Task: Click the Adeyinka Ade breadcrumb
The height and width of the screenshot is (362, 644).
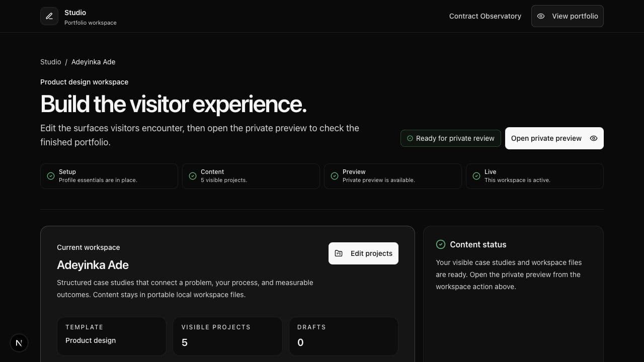Action: click(93, 62)
